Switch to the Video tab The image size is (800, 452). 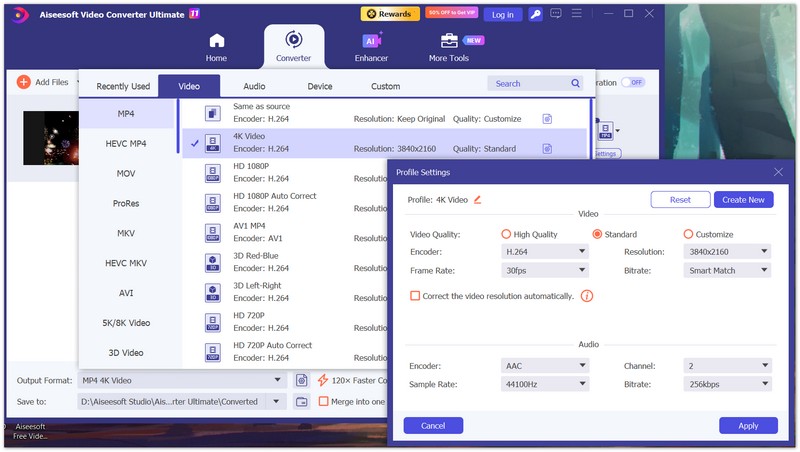click(x=189, y=86)
